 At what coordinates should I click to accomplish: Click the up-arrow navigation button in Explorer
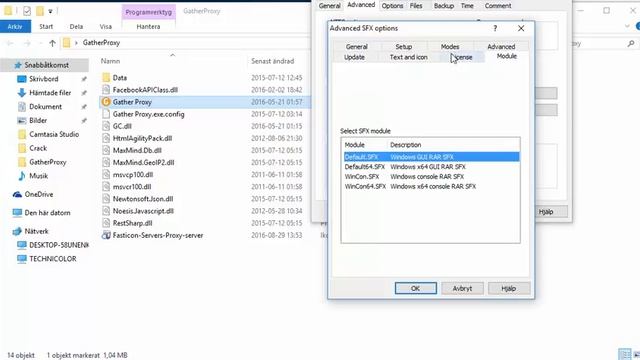(52, 43)
